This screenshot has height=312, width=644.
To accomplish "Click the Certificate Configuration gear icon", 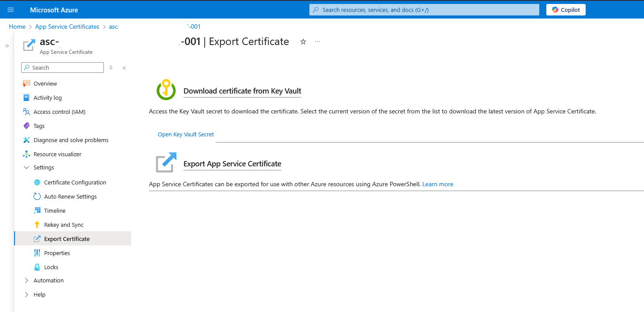I will coord(37,182).
